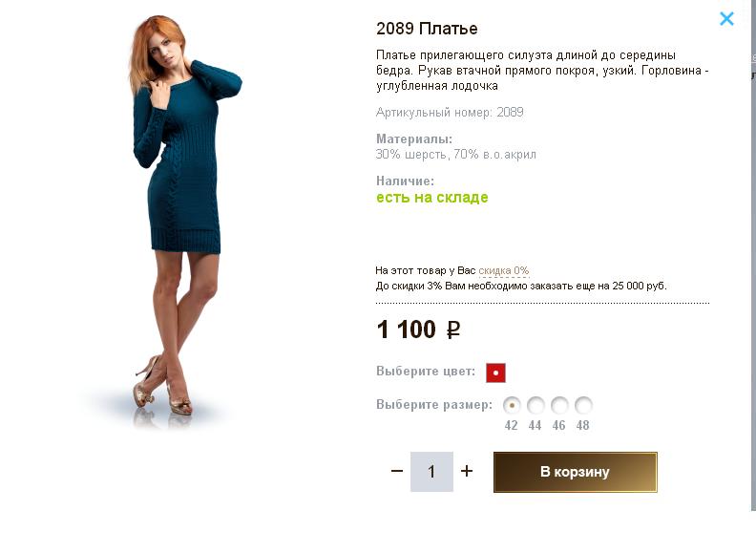This screenshot has width=756, height=553.
Task: Pick size 46 radio button
Action: 559,405
